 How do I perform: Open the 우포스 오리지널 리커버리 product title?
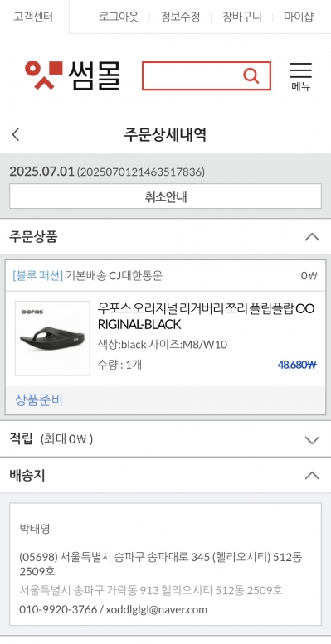coord(206,317)
